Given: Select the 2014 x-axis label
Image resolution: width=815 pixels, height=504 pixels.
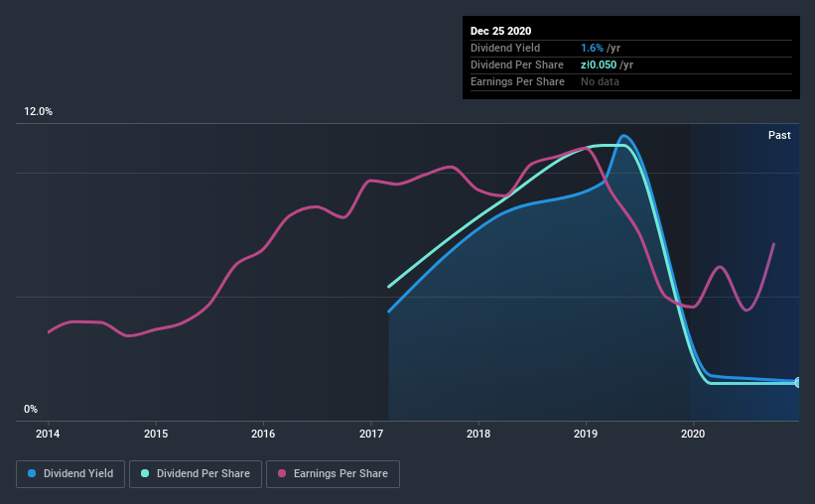Looking at the screenshot, I should 48,434.
